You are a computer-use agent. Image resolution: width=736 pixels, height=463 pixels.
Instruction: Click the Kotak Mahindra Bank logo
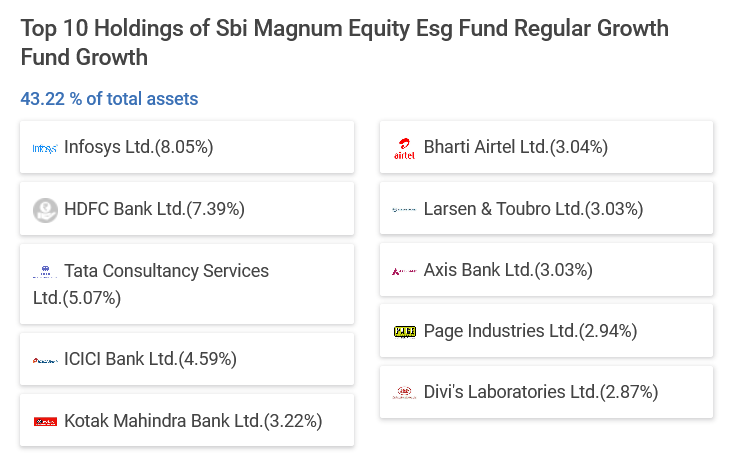coord(45,422)
